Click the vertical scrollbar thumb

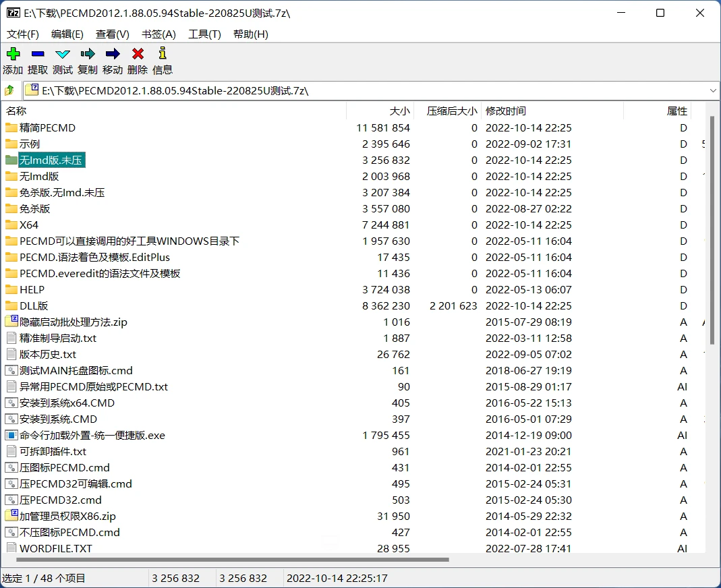coord(712,230)
